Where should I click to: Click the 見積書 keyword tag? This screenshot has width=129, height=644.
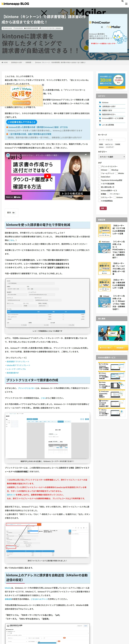tap(101, 144)
